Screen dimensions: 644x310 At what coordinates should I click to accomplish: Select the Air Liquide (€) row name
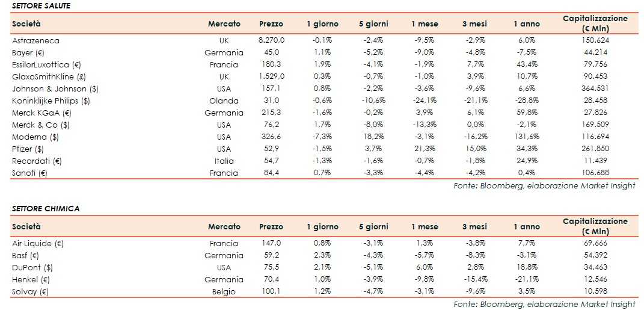coord(38,243)
